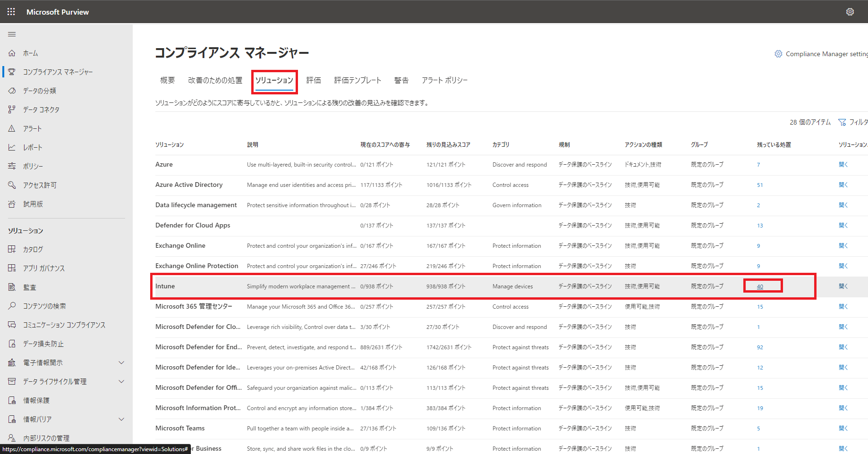This screenshot has height=454, width=868.
Task: Click Microsoft 365 管理センター solution name
Action: (x=194, y=306)
